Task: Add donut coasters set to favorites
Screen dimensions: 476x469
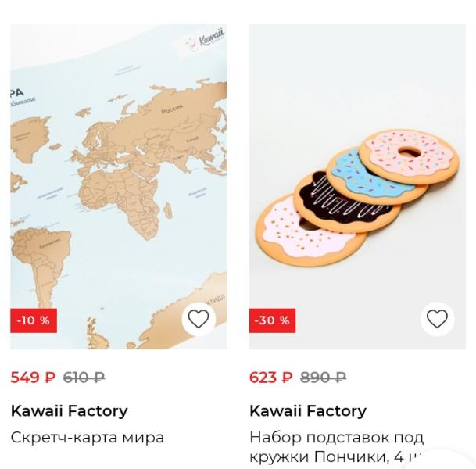Action: point(437,319)
